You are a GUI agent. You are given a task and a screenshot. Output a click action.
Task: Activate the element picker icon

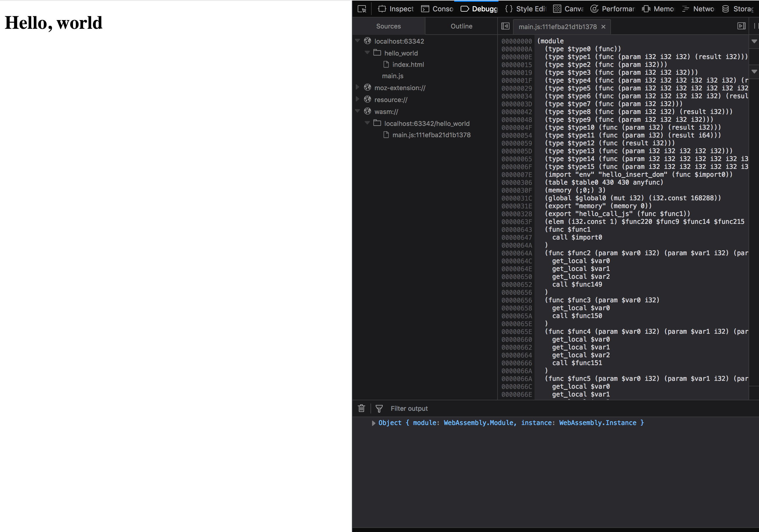click(362, 9)
